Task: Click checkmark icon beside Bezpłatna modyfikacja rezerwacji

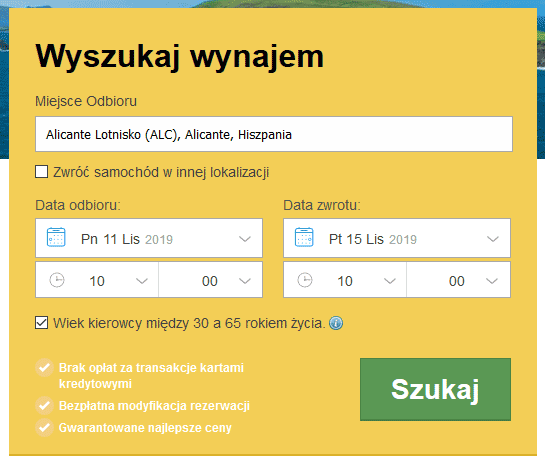Action: [x=44, y=406]
